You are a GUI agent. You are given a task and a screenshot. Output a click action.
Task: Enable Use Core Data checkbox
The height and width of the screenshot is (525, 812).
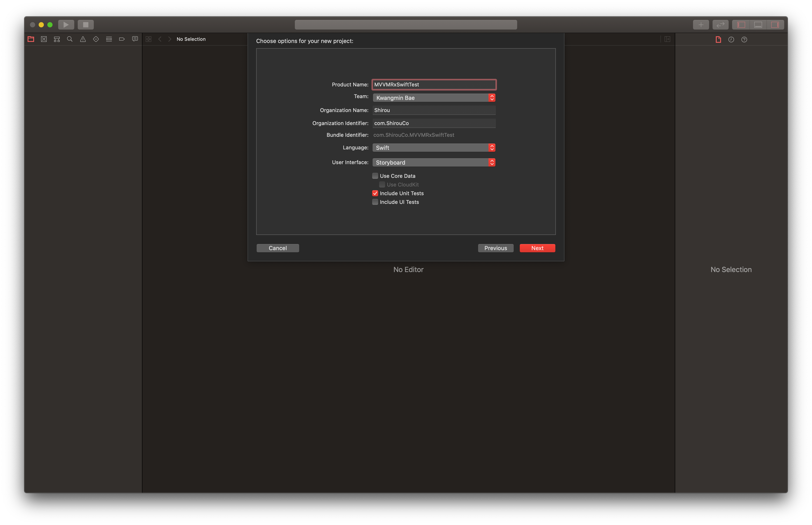point(375,176)
